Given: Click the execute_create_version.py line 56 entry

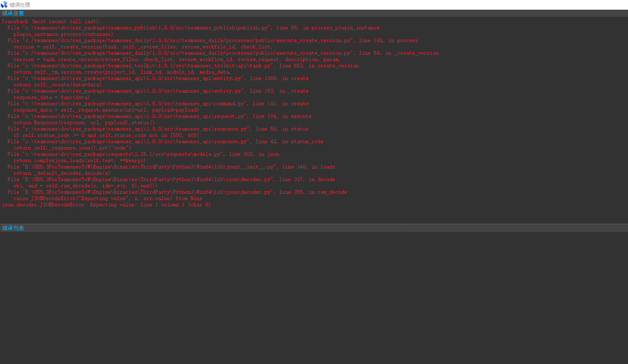Looking at the screenshot, I should click(x=223, y=53).
